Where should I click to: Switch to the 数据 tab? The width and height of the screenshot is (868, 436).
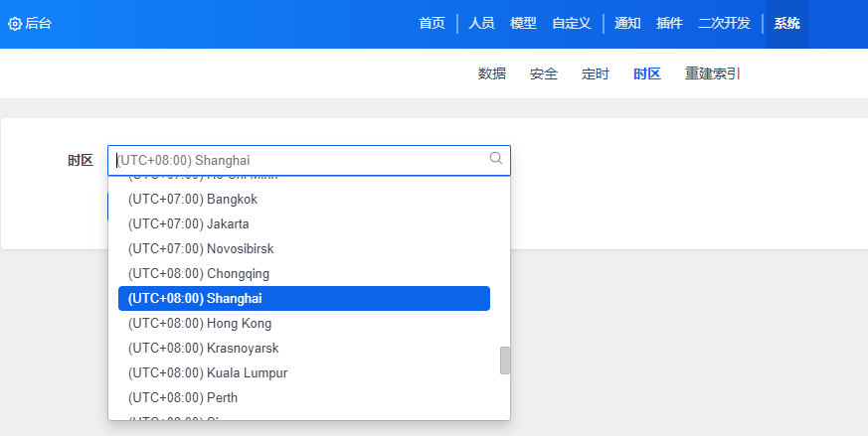click(x=492, y=73)
